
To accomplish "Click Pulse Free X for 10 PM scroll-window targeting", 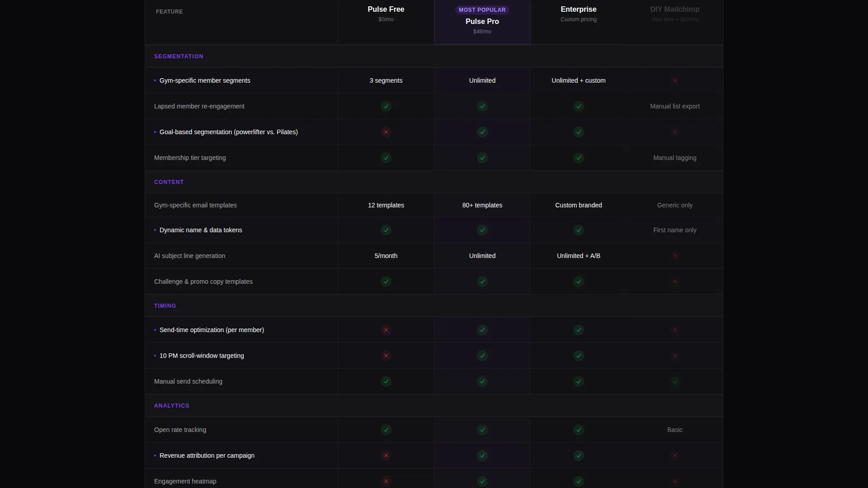I will click(386, 356).
